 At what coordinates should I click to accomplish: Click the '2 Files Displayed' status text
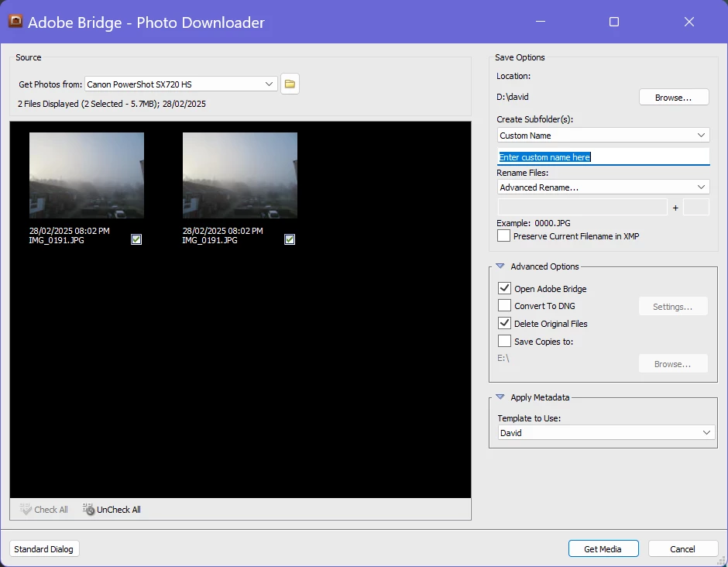click(112, 104)
